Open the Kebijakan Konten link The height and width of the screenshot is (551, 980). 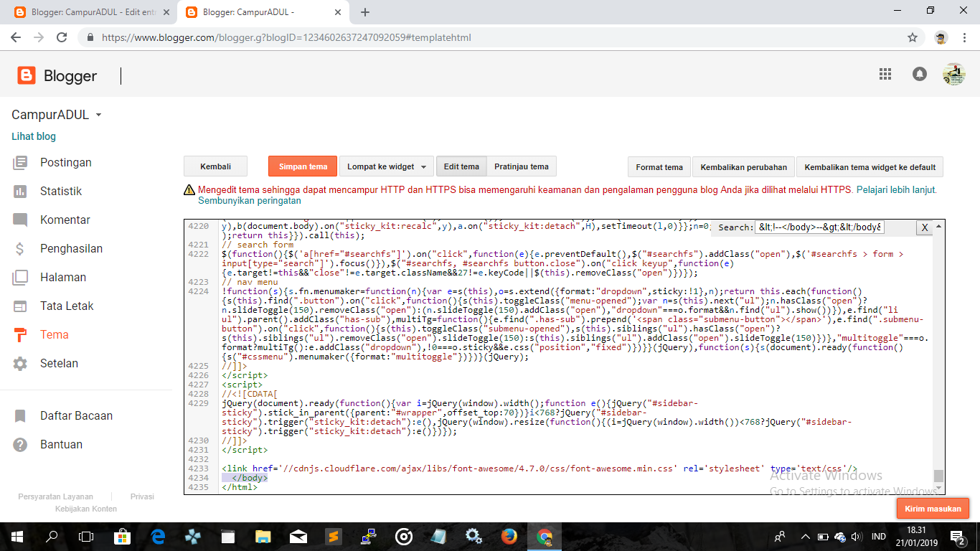click(x=86, y=509)
